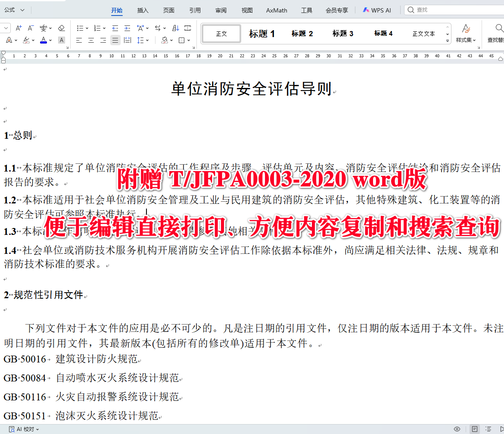Switch to the 插入 ribbon tab
504x434 pixels.
click(x=143, y=10)
